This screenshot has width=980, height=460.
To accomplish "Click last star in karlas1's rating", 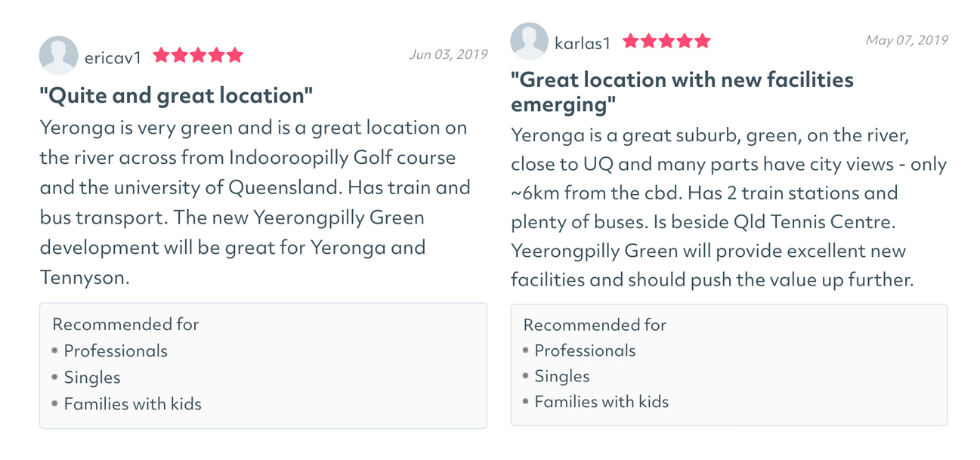I will point(703,41).
